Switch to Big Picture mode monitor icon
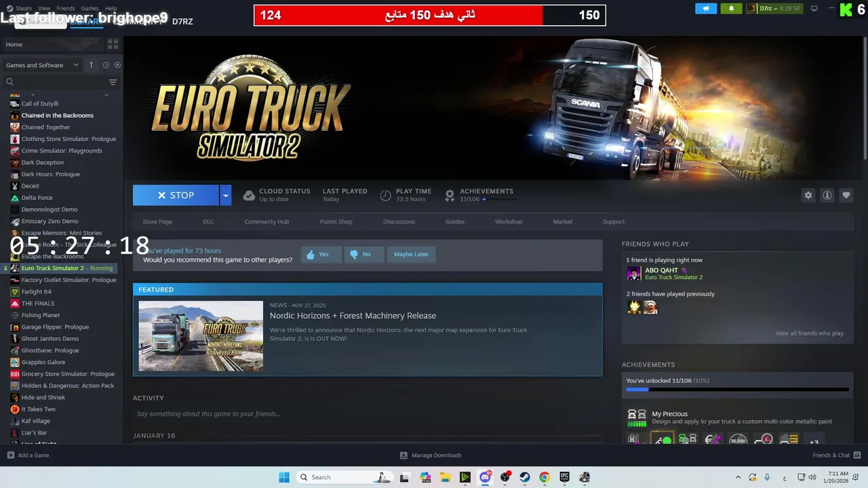 [814, 9]
